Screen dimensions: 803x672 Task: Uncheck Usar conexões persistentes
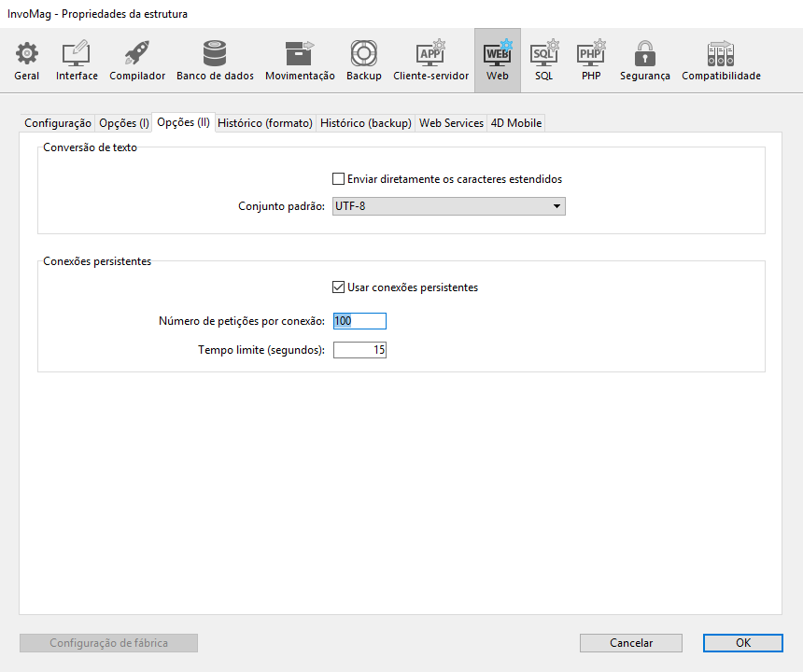339,287
